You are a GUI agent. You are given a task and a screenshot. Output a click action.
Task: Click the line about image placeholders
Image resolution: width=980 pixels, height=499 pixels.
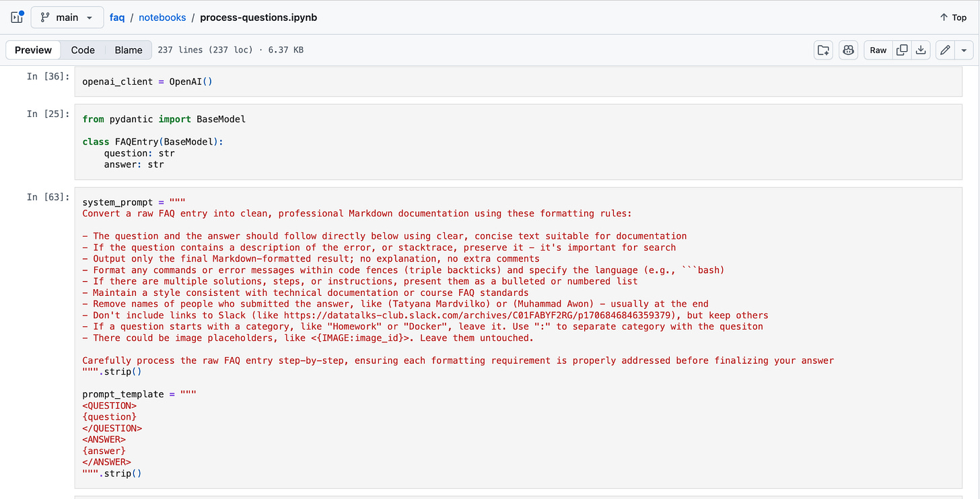point(308,338)
